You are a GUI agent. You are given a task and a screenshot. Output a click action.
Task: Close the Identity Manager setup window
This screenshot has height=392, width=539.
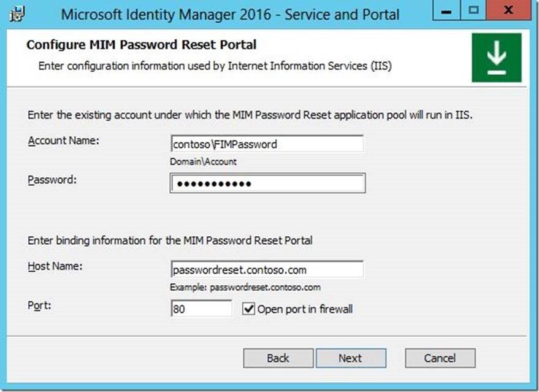[x=508, y=11]
